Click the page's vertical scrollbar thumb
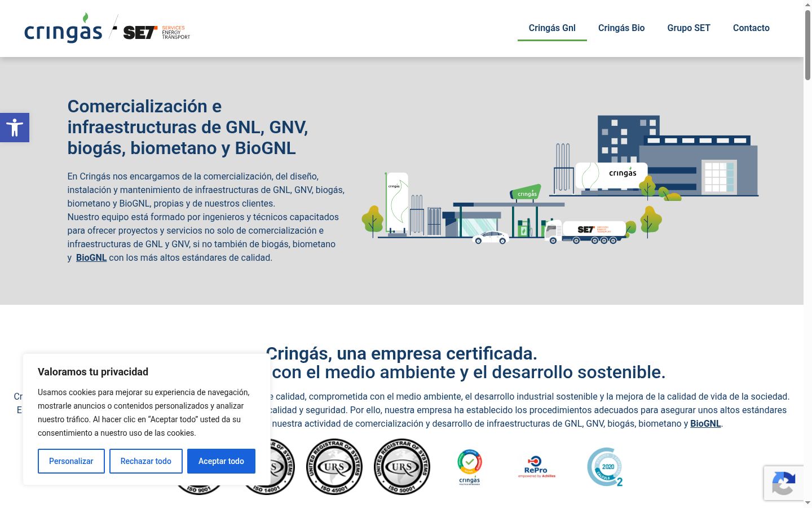Screen dimensions: 812x508 [x=807, y=45]
